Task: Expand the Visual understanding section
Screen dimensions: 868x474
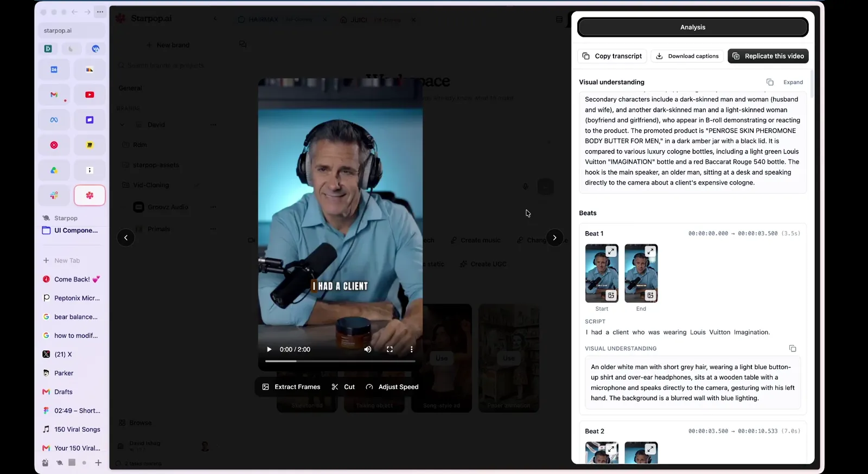Action: (793, 82)
